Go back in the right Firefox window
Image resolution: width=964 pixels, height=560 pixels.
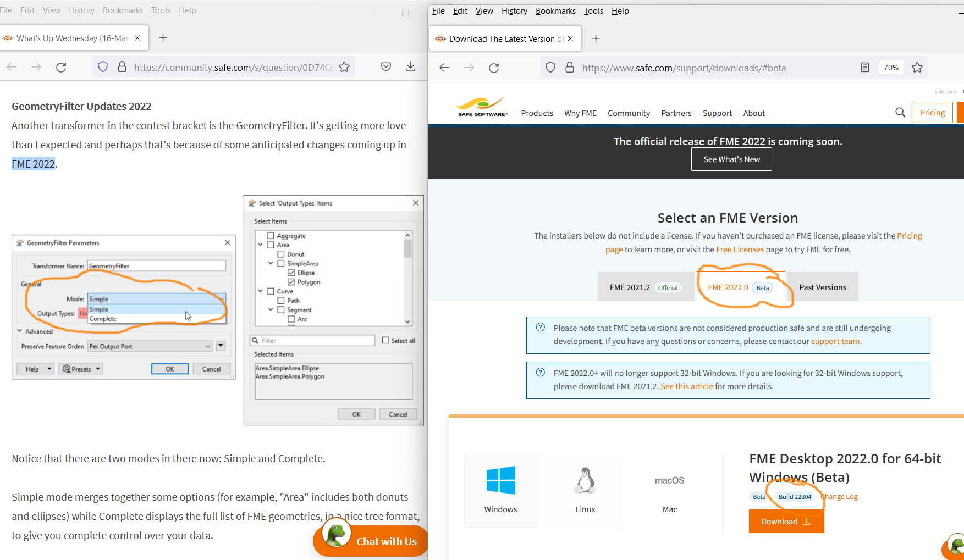tap(444, 68)
